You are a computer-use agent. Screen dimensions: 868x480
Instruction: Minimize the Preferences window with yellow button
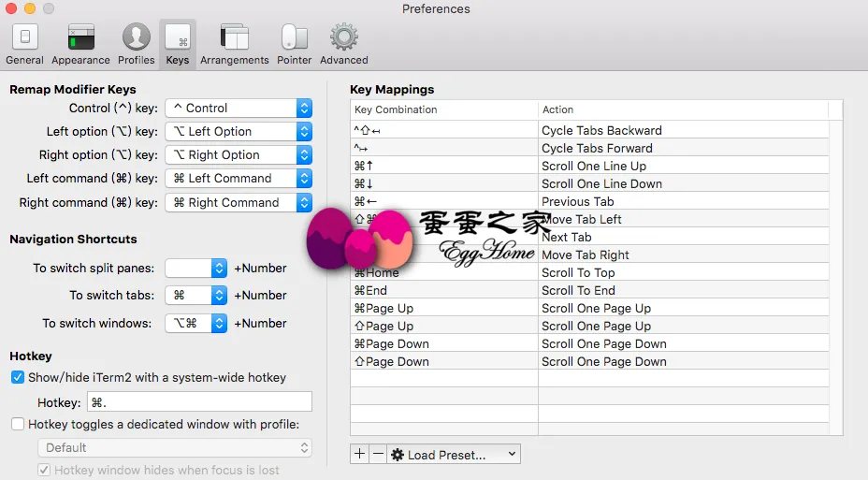30,8
